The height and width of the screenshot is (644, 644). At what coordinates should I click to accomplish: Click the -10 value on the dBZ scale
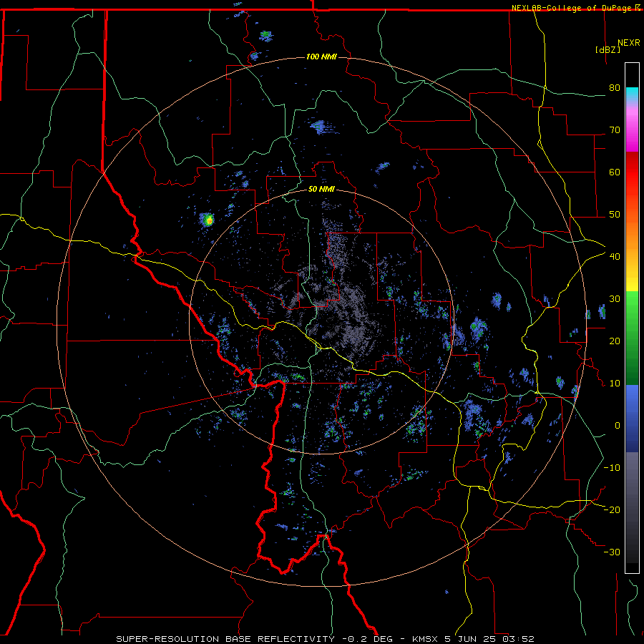tap(612, 468)
